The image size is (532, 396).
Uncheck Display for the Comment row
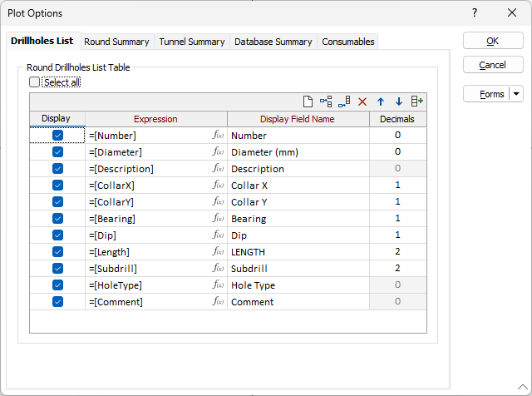(57, 302)
